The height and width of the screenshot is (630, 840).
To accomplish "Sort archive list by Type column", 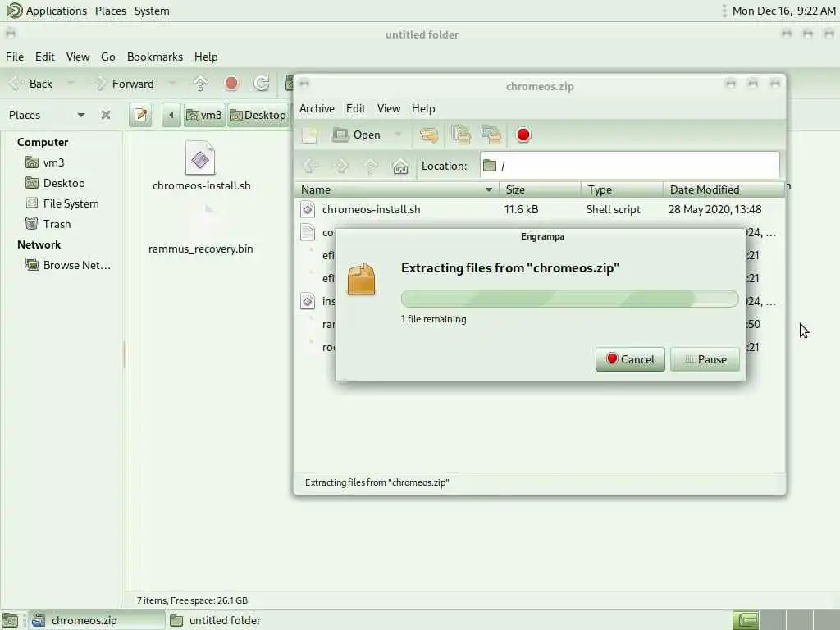I will point(622,189).
